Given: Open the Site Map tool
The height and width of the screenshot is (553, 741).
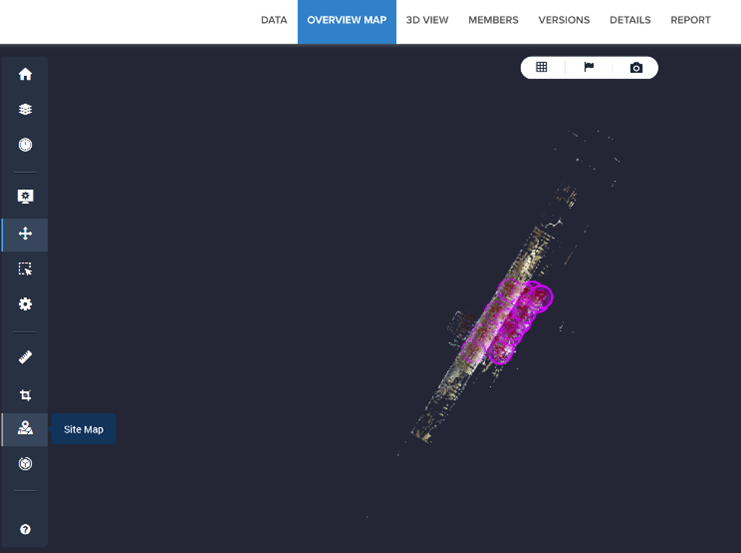Looking at the screenshot, I should tap(25, 428).
